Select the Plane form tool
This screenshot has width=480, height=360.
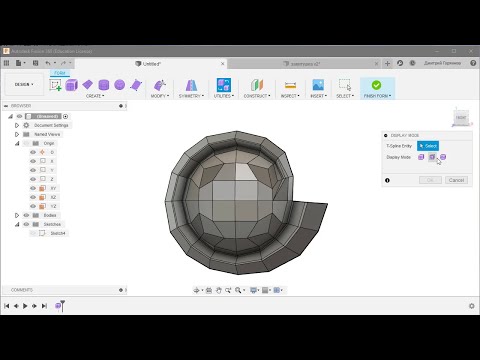click(87, 85)
